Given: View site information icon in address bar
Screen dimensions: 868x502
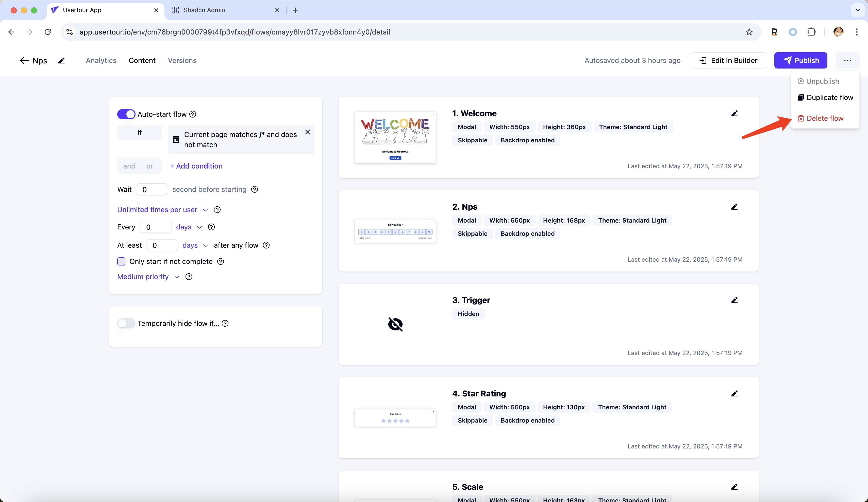Looking at the screenshot, I should tap(70, 32).
